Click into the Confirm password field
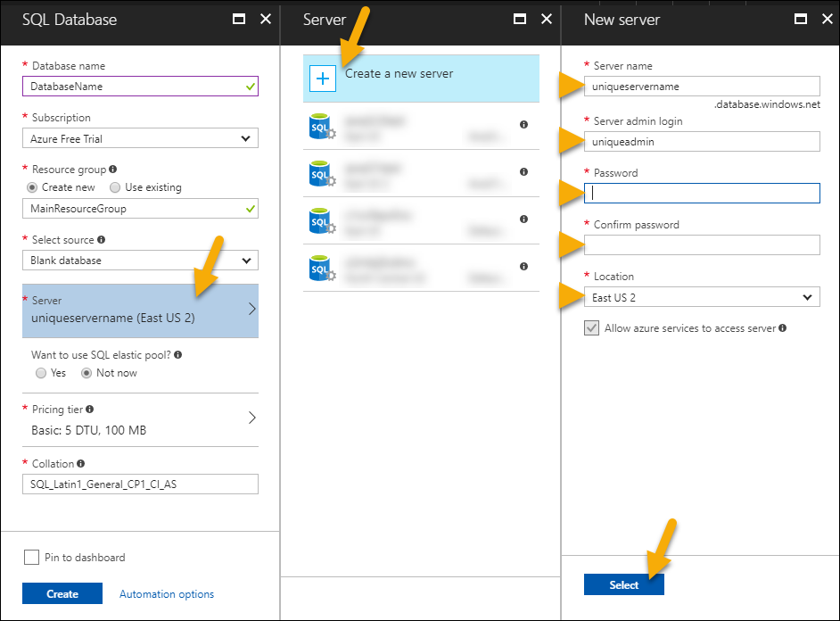 click(702, 245)
